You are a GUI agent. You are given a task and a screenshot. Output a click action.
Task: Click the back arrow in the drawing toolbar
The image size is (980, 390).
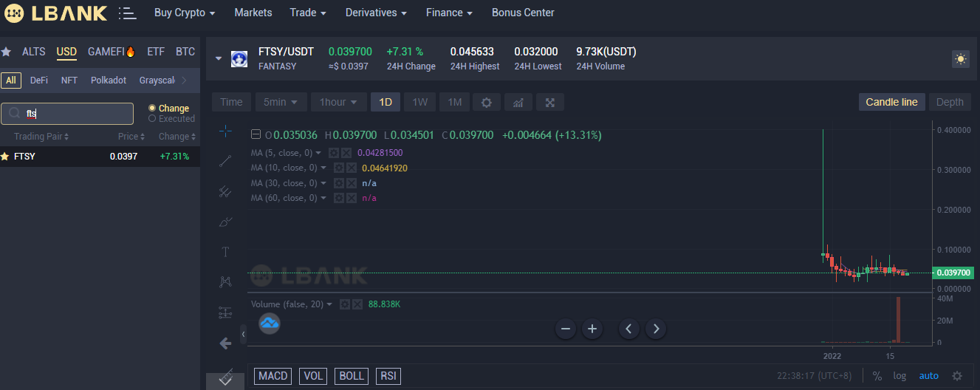(226, 343)
